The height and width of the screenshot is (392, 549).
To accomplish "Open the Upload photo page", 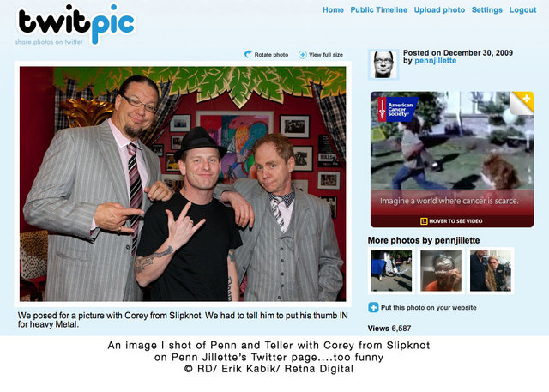I will [x=439, y=9].
